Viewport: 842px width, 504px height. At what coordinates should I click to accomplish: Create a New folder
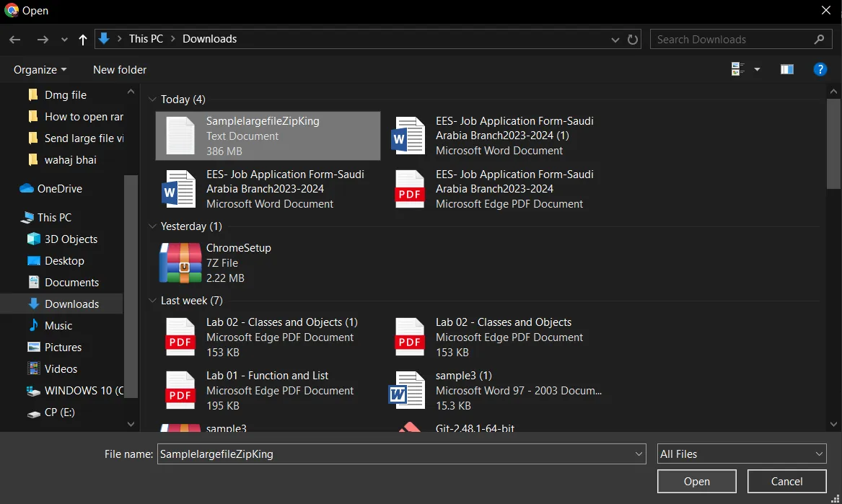[119, 70]
